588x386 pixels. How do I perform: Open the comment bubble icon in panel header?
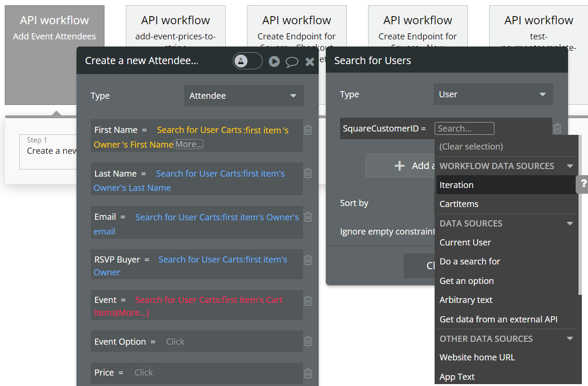pyautogui.click(x=292, y=62)
